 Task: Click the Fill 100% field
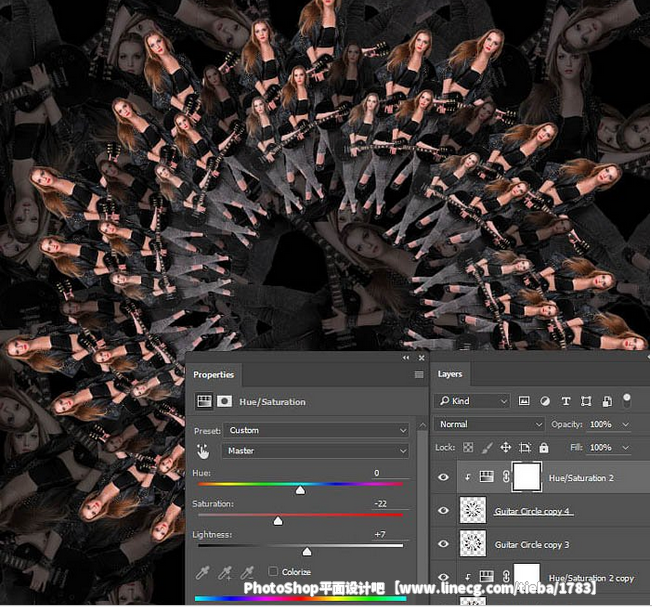601,448
